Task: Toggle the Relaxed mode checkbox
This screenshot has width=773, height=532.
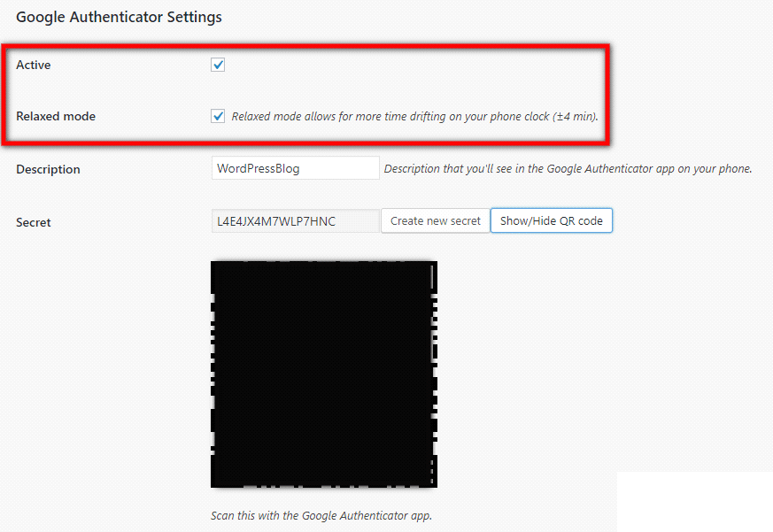Action: 218,116
